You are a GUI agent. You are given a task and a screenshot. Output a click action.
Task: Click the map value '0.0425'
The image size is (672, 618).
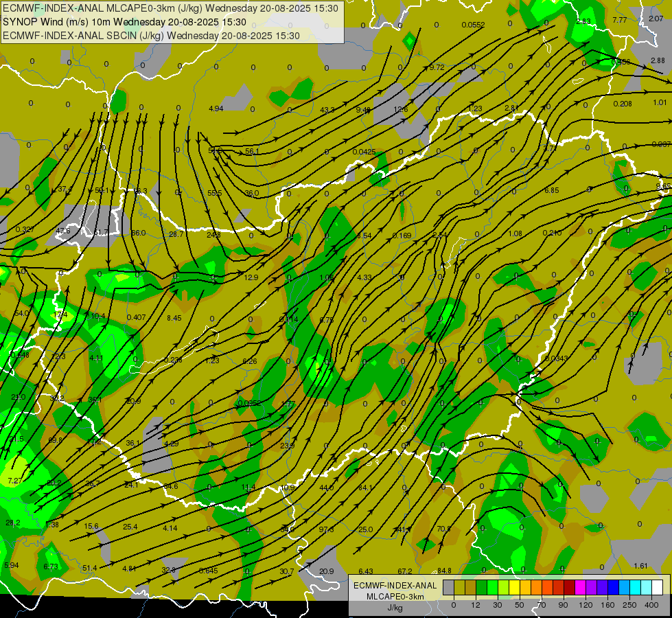364,152
